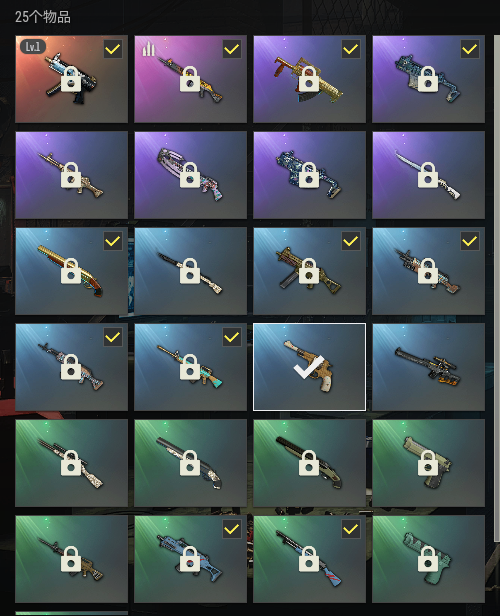
Task: Toggle checkmark on the light-blue SMG skin tile
Action: 232,530
